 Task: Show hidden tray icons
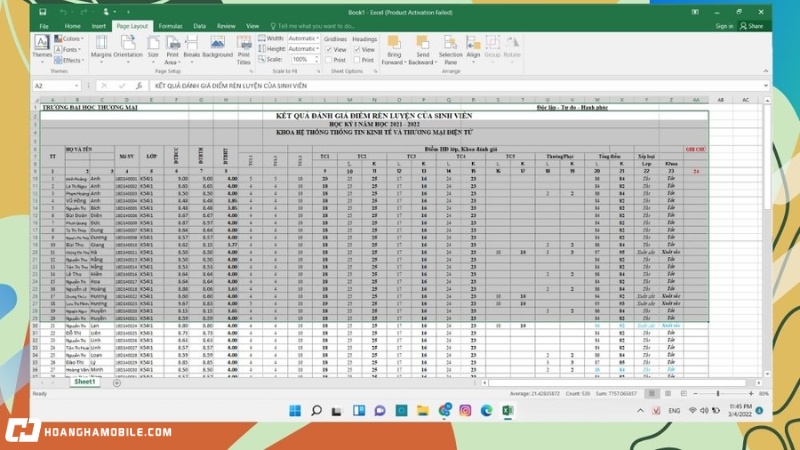coord(640,411)
